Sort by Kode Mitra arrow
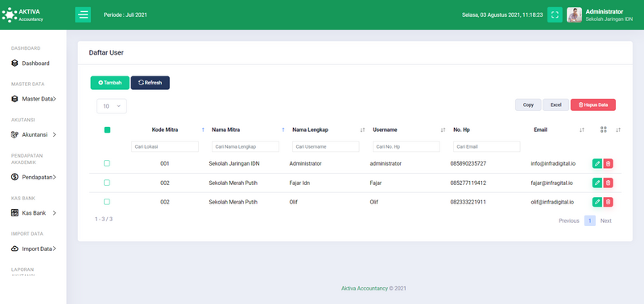Viewport: 644px width, 304px height. tap(203, 130)
